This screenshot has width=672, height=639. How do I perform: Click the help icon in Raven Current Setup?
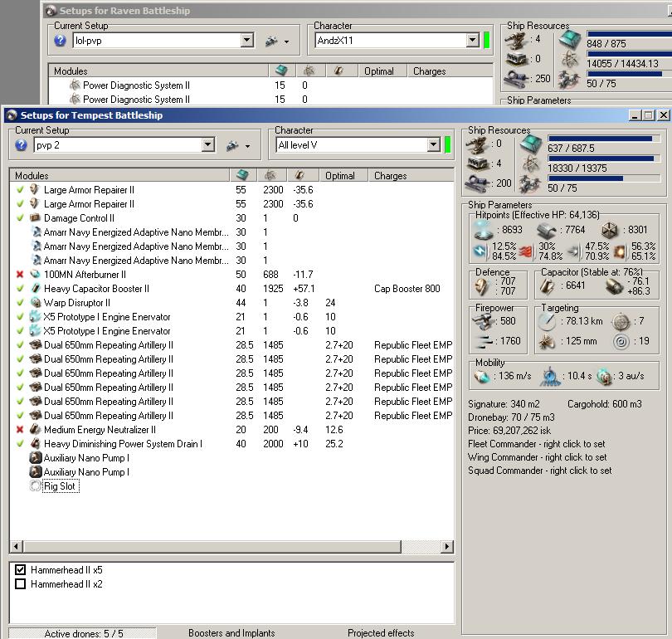(x=60, y=41)
